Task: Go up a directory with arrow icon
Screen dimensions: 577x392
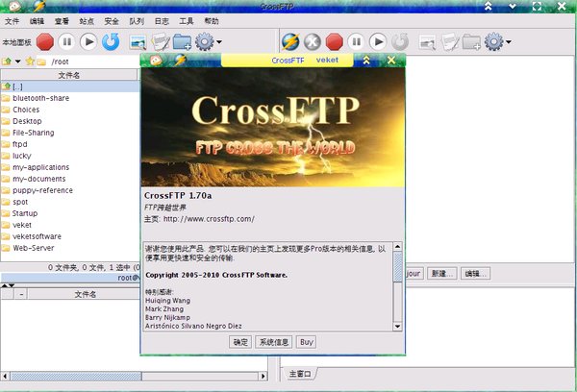Action: tap(7, 61)
